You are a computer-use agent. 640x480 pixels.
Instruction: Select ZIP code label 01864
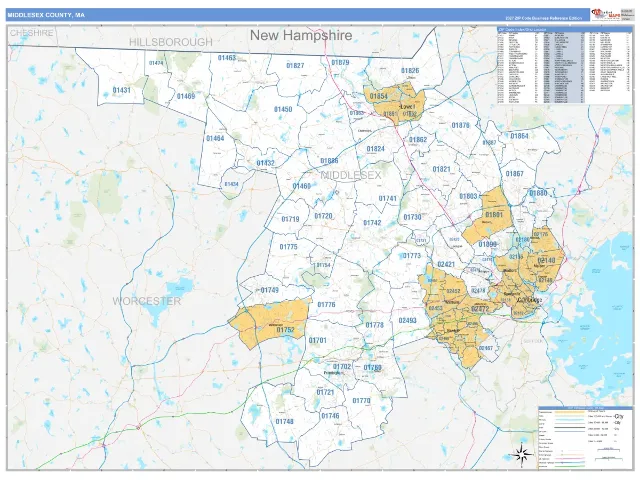tap(519, 136)
